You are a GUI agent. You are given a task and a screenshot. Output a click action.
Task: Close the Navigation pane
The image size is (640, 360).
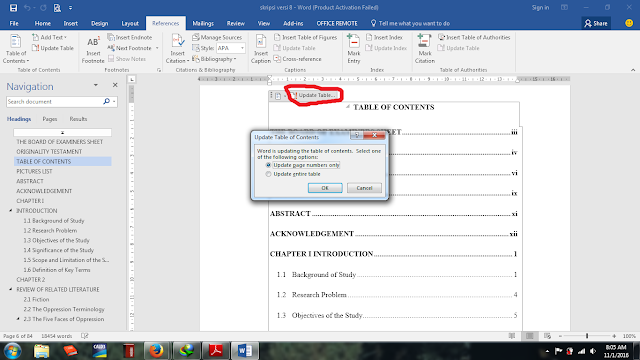[115, 85]
